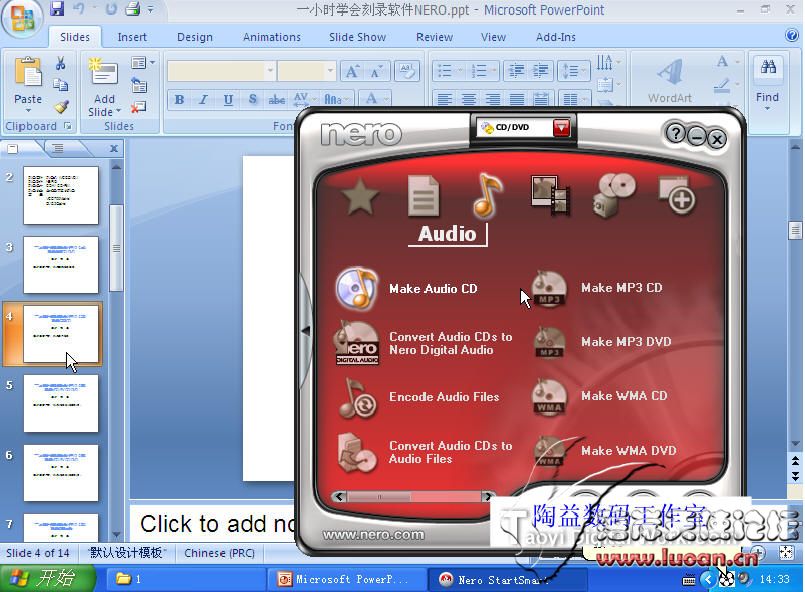Choose Make WMA CD in Nero
The image size is (805, 592).
(x=599, y=396)
